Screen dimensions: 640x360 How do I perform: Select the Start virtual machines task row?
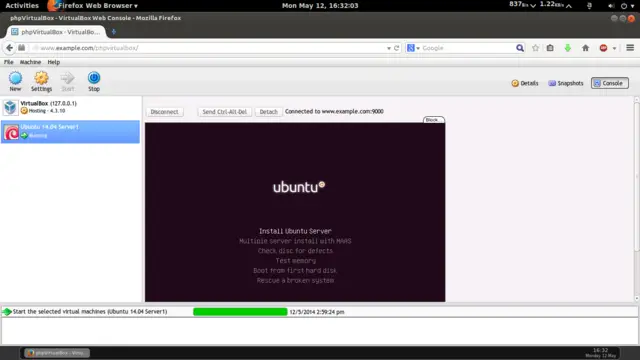(320, 312)
